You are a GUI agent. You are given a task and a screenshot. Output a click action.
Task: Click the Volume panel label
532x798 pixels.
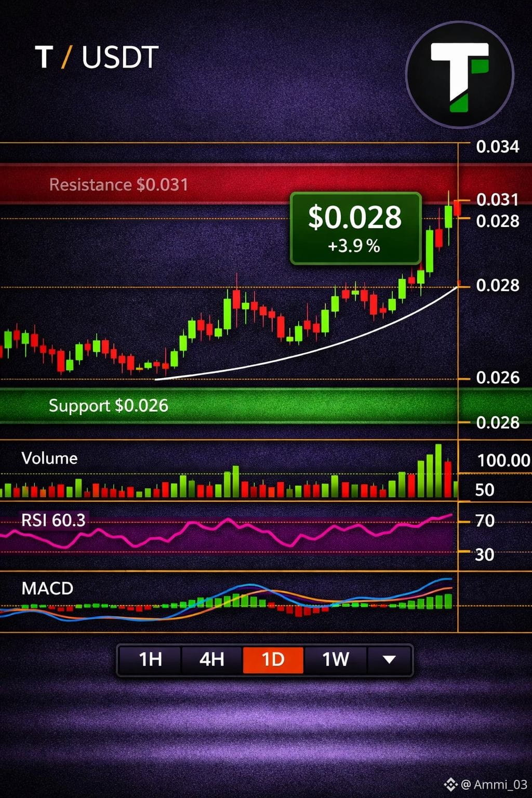coord(49,458)
